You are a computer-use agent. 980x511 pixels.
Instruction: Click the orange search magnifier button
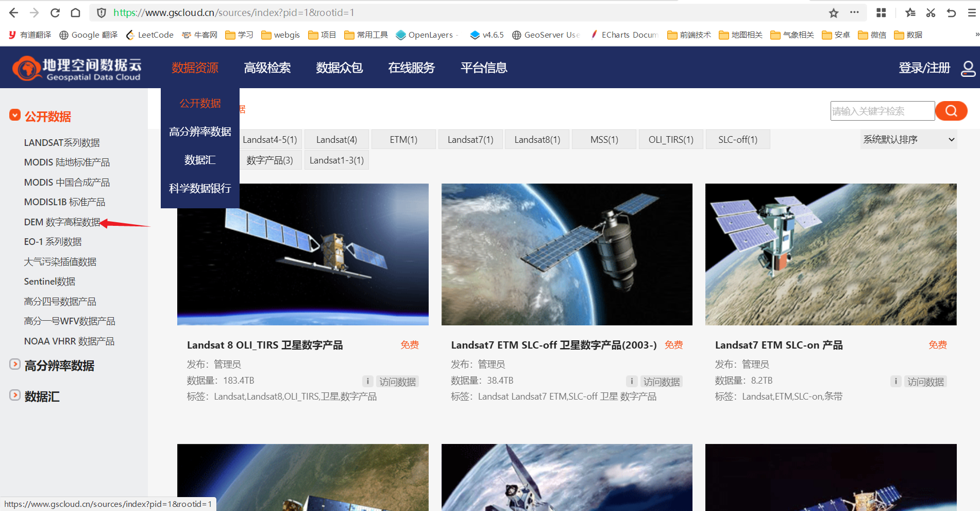[x=951, y=111]
